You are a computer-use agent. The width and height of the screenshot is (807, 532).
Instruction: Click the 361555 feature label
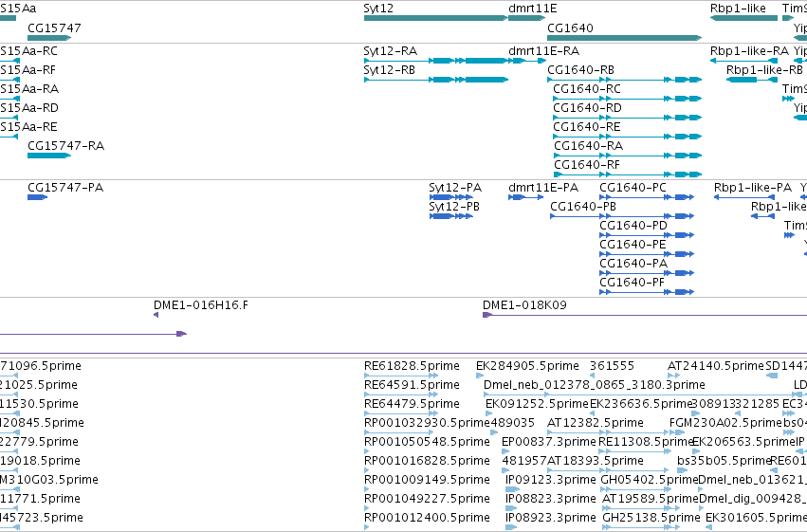click(x=612, y=366)
